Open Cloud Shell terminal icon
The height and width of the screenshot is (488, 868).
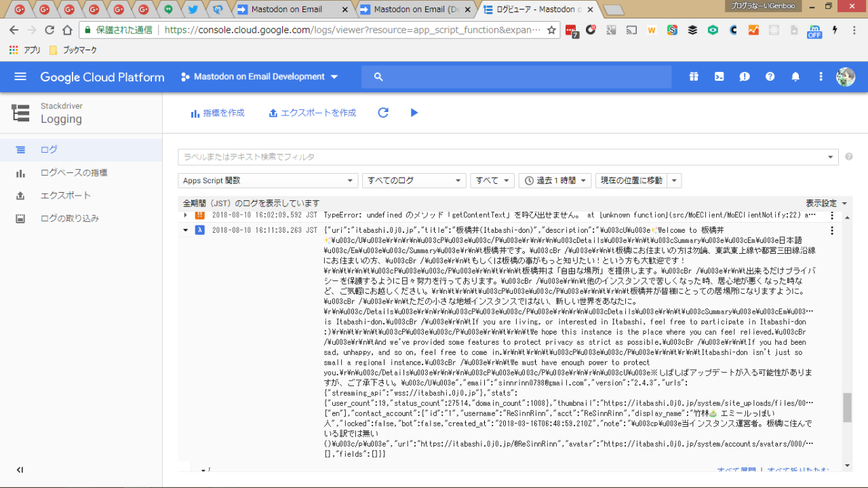coord(719,77)
